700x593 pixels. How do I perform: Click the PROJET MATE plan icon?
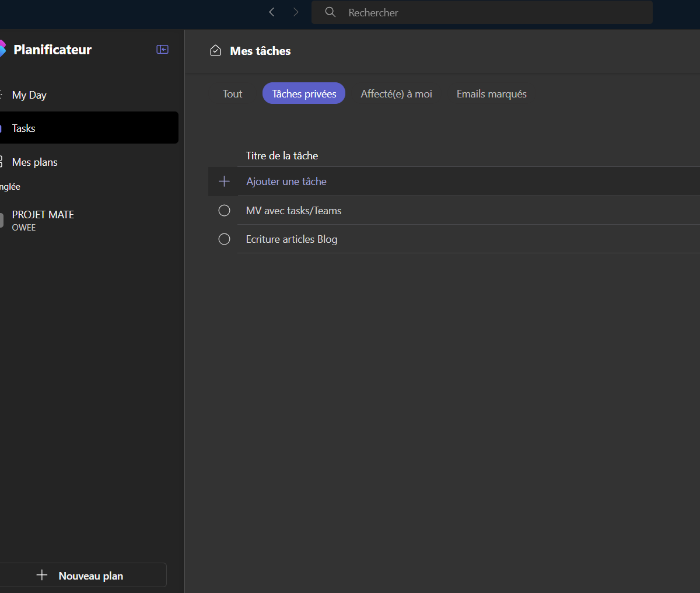point(2,220)
